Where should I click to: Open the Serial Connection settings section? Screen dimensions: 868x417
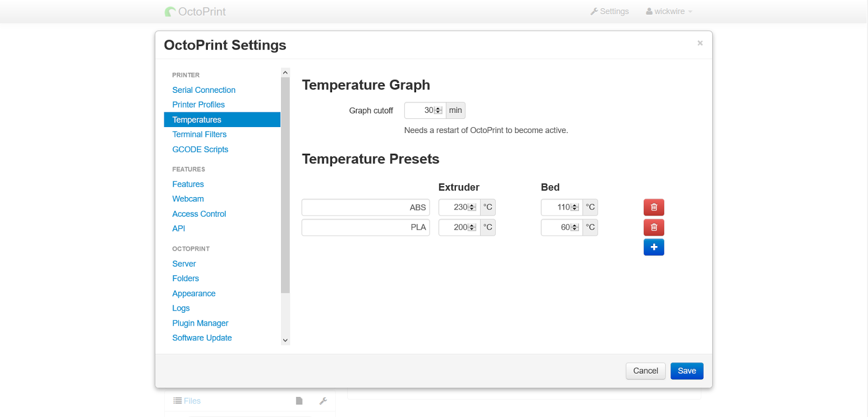pyautogui.click(x=204, y=90)
